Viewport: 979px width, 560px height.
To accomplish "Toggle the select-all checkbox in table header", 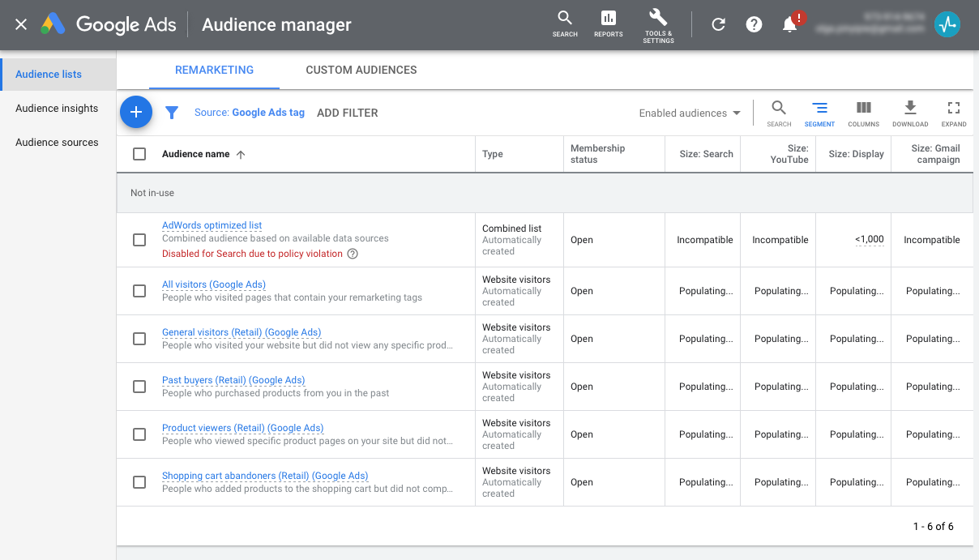I will point(139,154).
